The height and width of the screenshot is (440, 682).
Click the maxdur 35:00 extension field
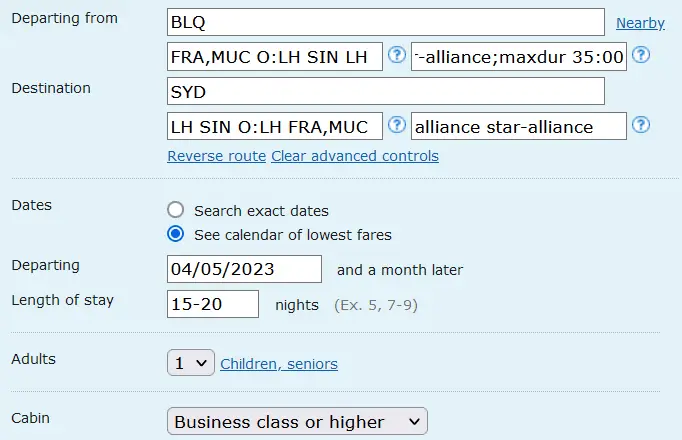pyautogui.click(x=519, y=57)
